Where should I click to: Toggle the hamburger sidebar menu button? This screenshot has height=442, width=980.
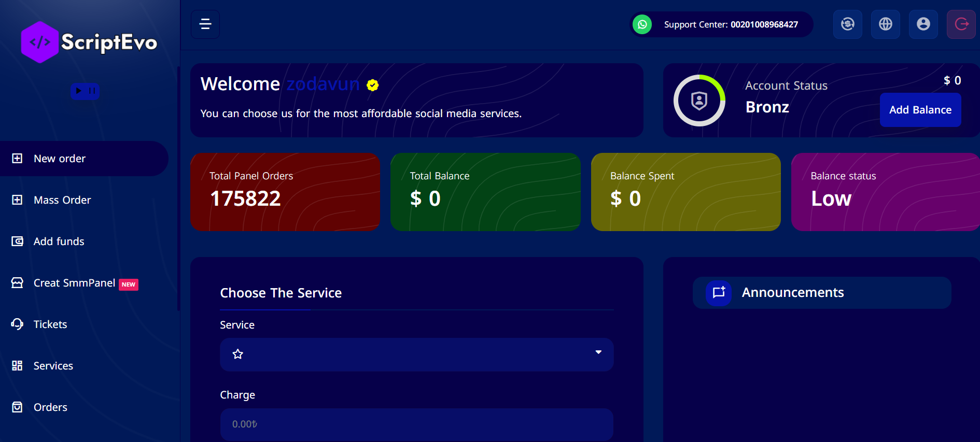pos(205,24)
